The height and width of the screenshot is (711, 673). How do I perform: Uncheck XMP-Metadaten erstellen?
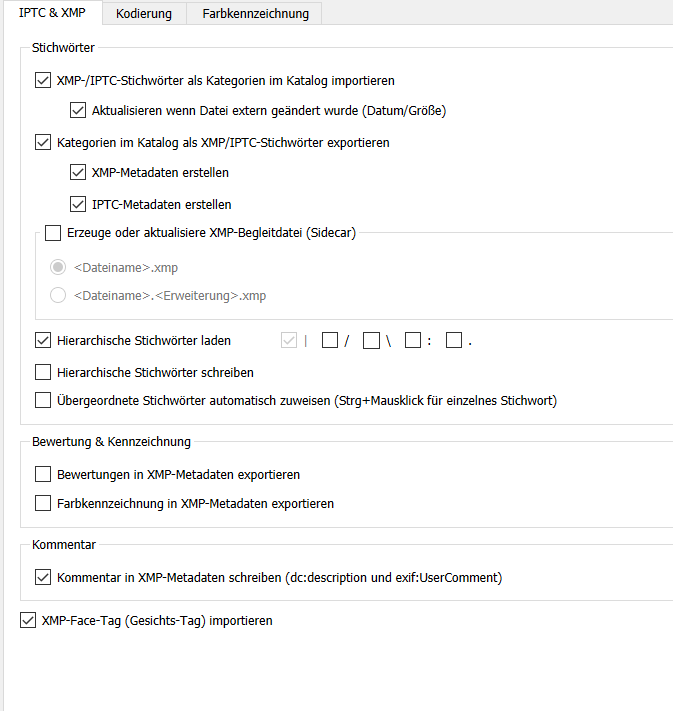pos(78,172)
